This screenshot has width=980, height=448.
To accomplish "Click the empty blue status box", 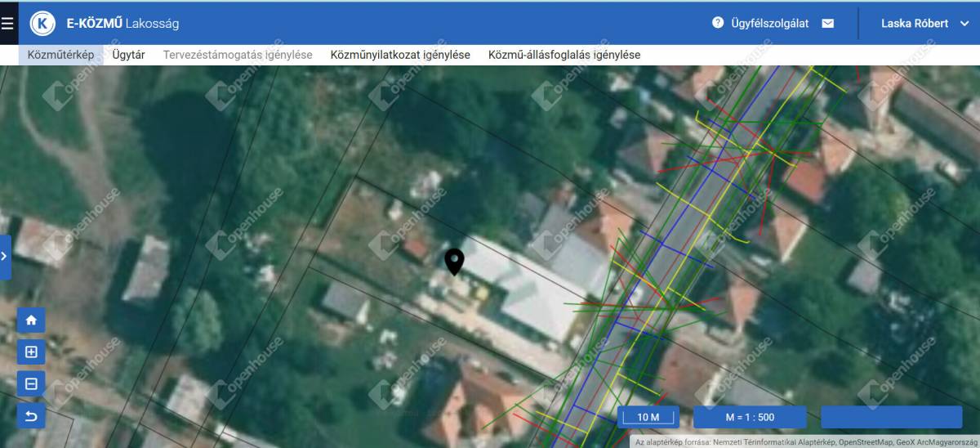I will [891, 417].
